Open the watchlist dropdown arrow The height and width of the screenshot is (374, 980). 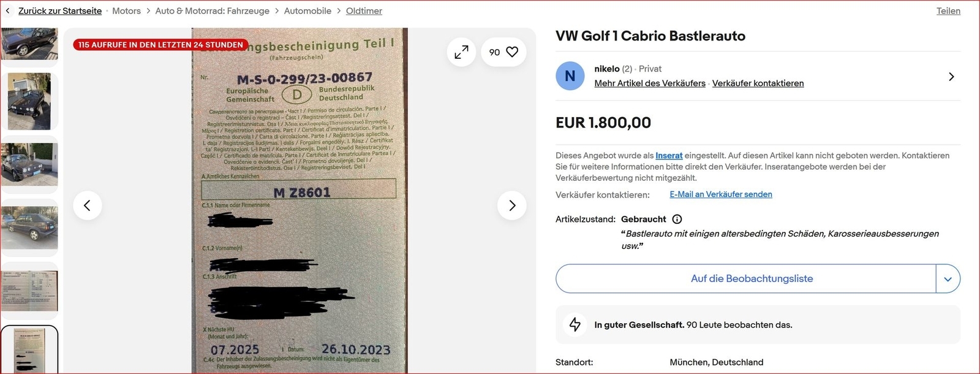tap(948, 279)
